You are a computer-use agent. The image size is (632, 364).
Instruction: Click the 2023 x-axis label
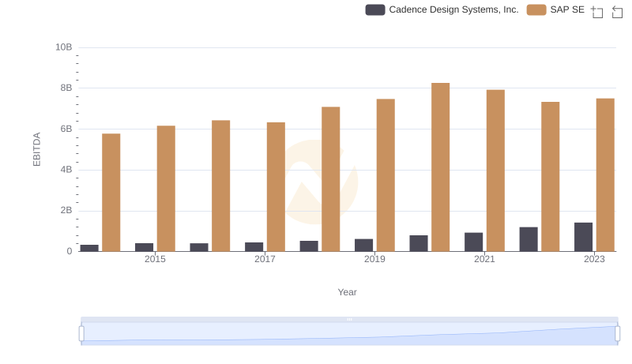tap(595, 259)
